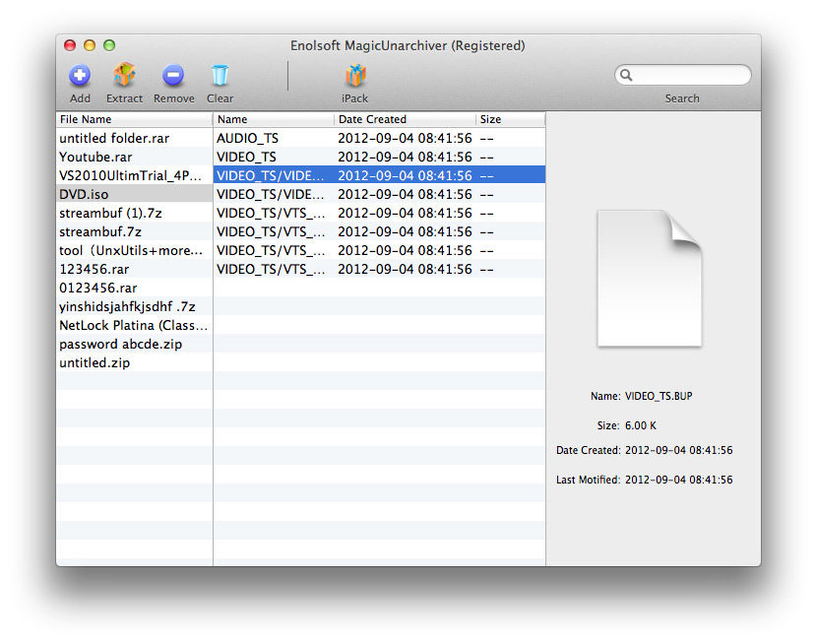
Task: Sort by Size column header
Action: (511, 119)
